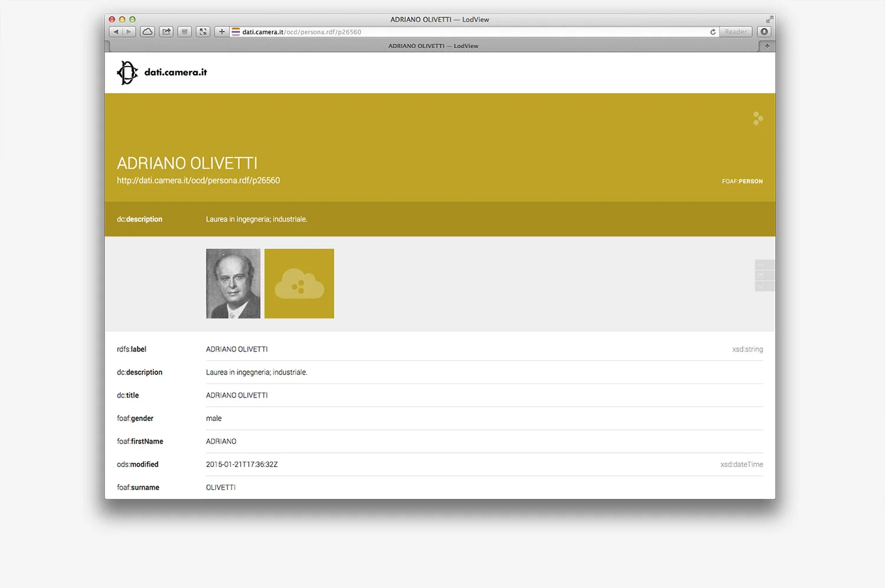Select description text in the gold band
Image resolution: width=885 pixels, height=588 pixels.
(x=257, y=219)
